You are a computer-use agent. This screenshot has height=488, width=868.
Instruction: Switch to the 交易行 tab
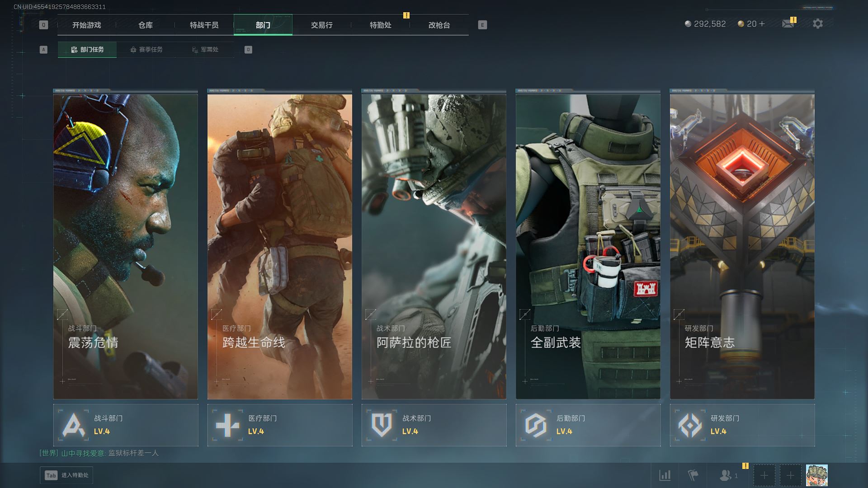pyautogui.click(x=321, y=25)
